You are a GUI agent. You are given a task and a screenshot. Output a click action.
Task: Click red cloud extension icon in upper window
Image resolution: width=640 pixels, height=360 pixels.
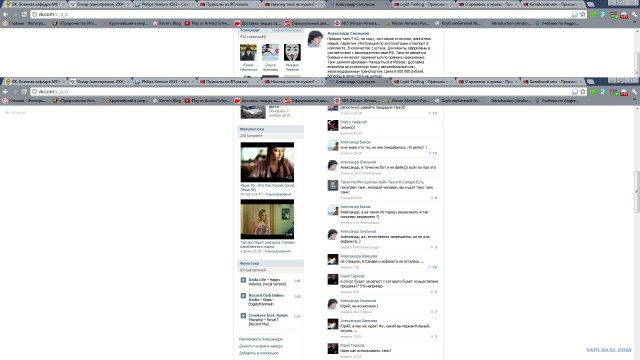pos(624,15)
